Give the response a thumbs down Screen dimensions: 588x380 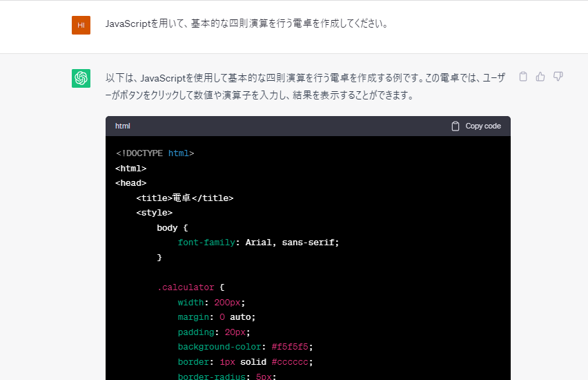pos(558,77)
